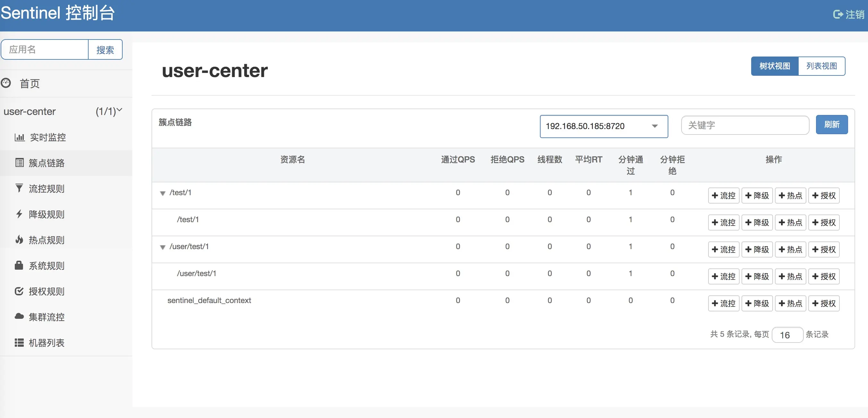Collapse the user-center app menu chevron

pyautogui.click(x=119, y=110)
